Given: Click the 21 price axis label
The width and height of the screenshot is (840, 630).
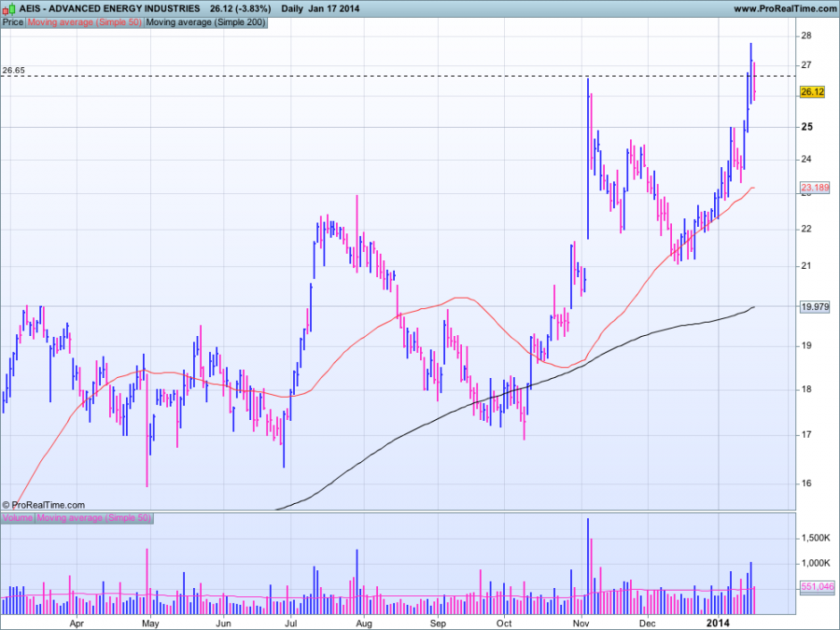Looking at the screenshot, I should 806,266.
